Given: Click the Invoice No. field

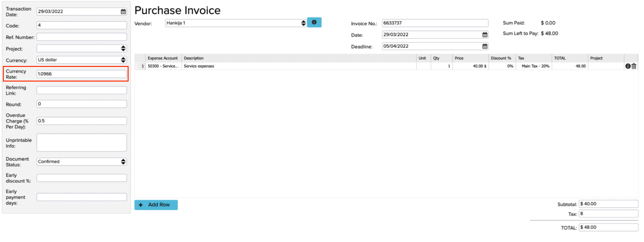Looking at the screenshot, I should click(x=435, y=23).
